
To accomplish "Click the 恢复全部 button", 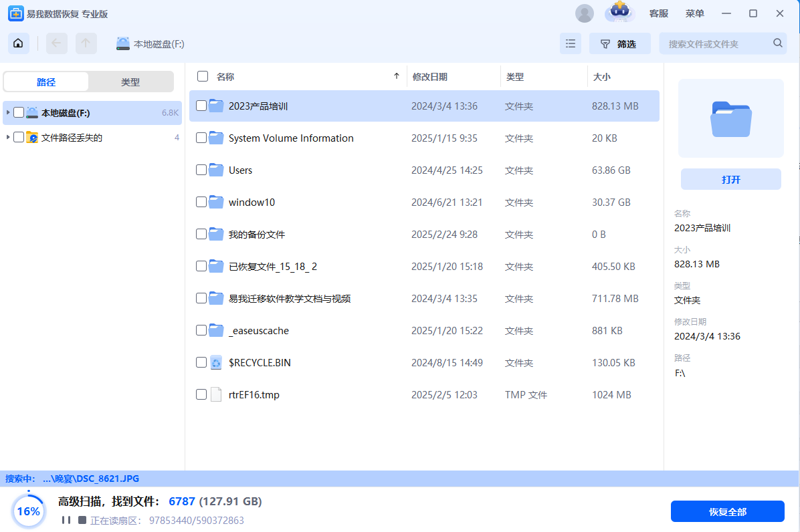I will tap(727, 512).
